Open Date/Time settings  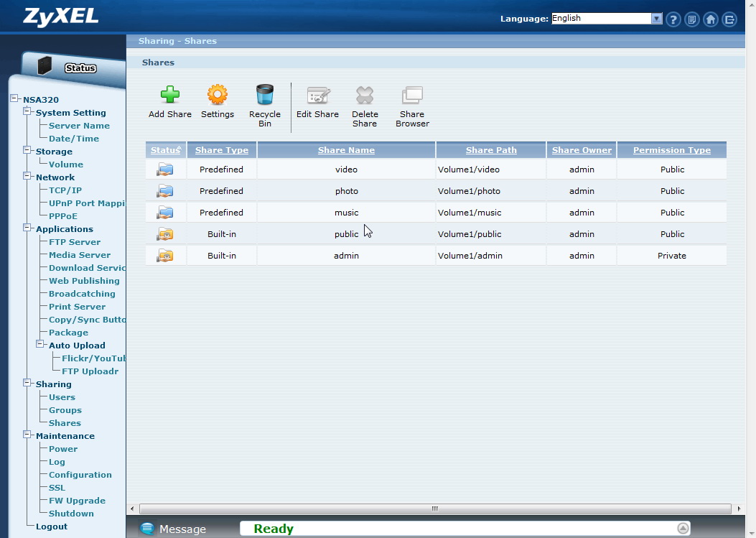(74, 139)
